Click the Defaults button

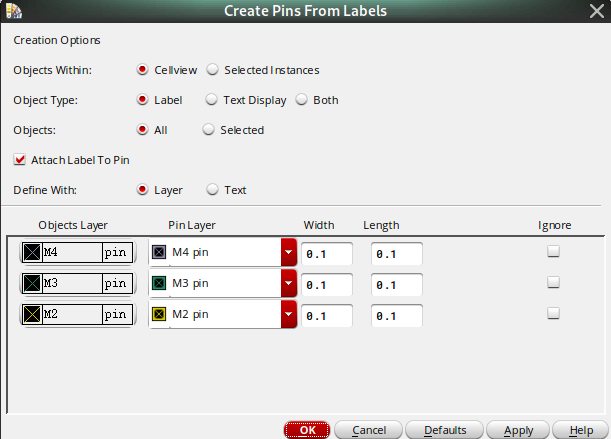coord(444,430)
